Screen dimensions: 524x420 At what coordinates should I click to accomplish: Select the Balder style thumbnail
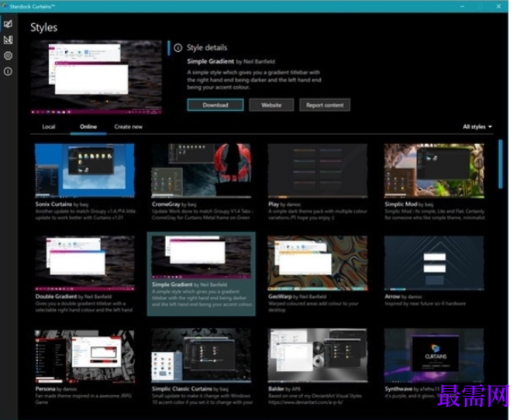point(318,356)
